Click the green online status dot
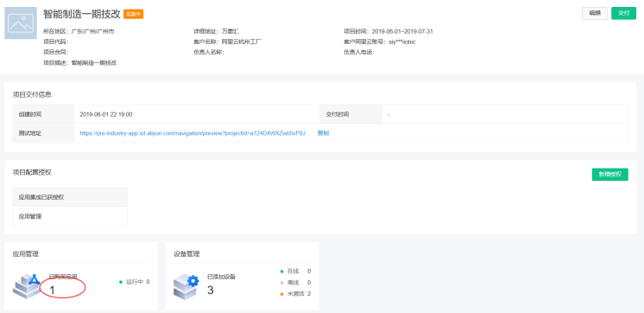644x313 pixels. pos(281,271)
